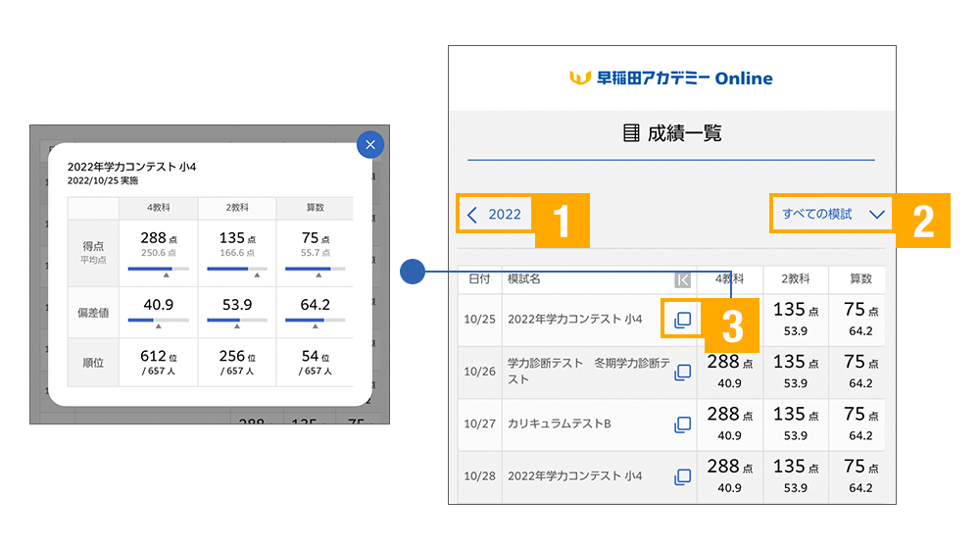The image size is (980, 549).
Task: Open details for the 10/25 2022年学力コンテスト row
Action: click(682, 320)
